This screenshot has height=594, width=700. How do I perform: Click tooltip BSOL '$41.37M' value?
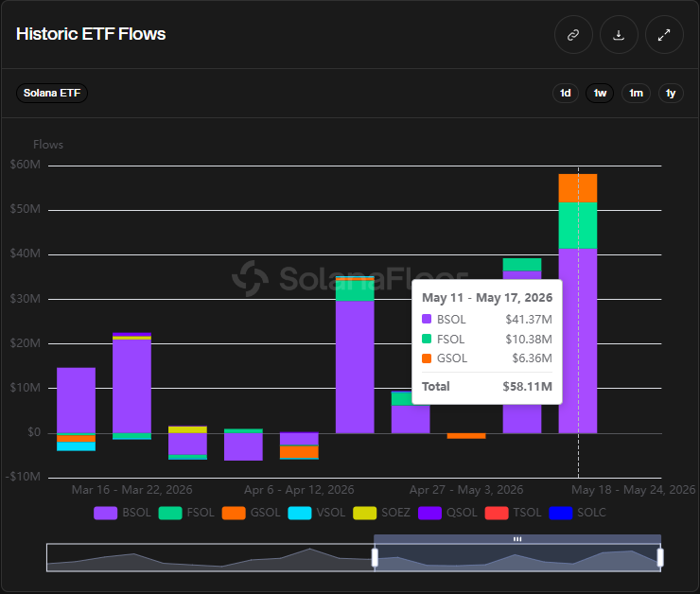pyautogui.click(x=529, y=320)
